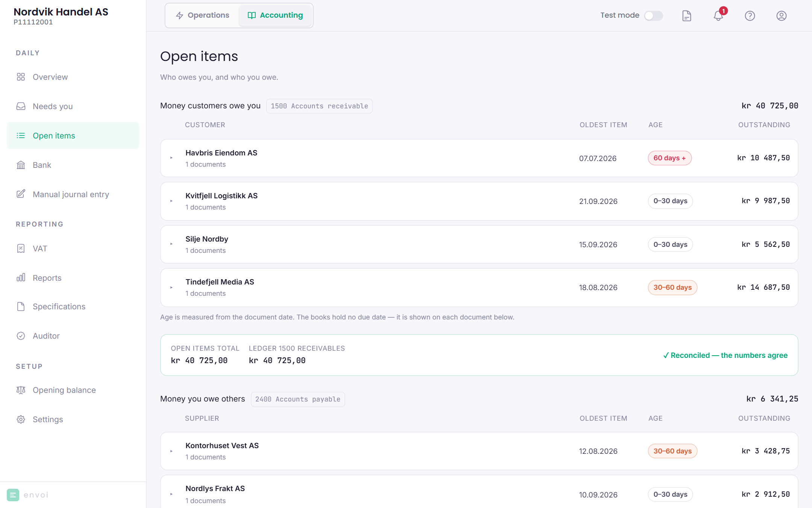The image size is (812, 508).
Task: Open the user profile icon
Action: (781, 16)
